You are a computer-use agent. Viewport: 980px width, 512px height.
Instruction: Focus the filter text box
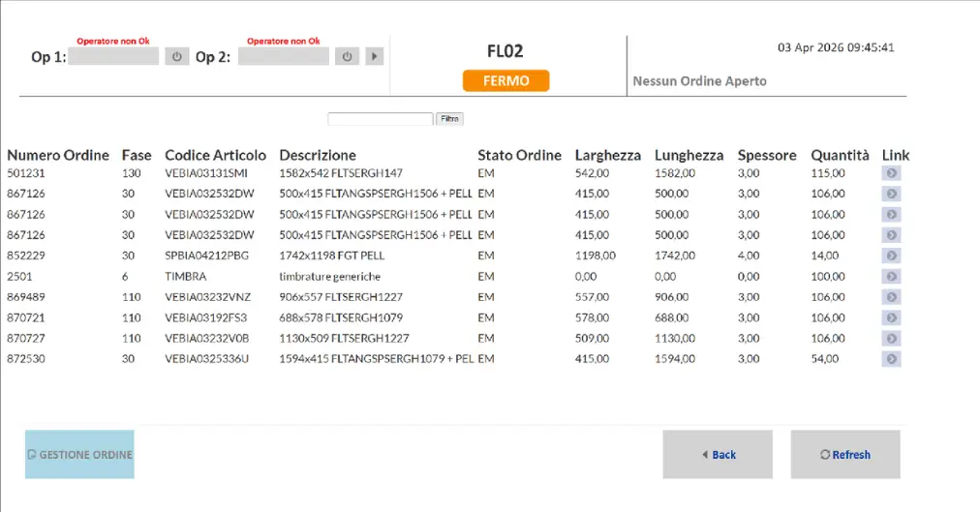(x=380, y=119)
